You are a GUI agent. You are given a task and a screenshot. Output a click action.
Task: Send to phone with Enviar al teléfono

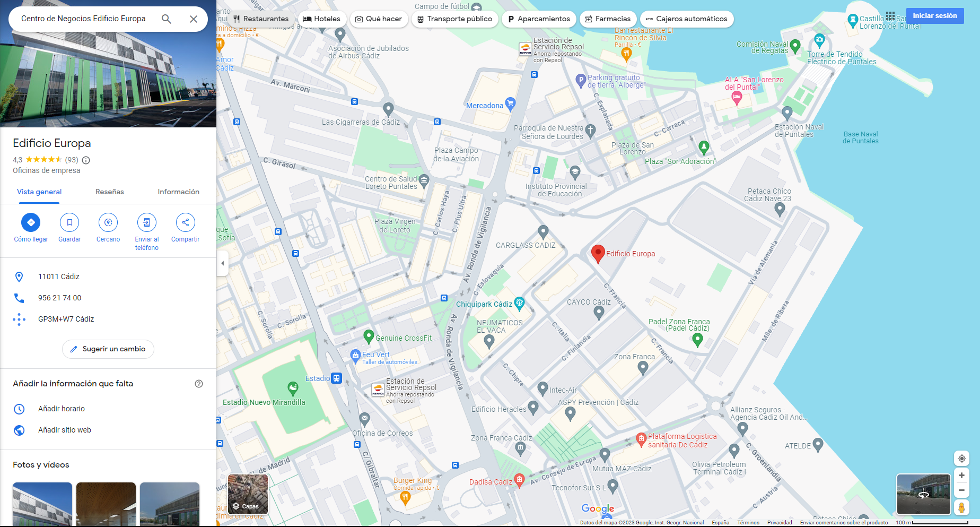coord(147,232)
